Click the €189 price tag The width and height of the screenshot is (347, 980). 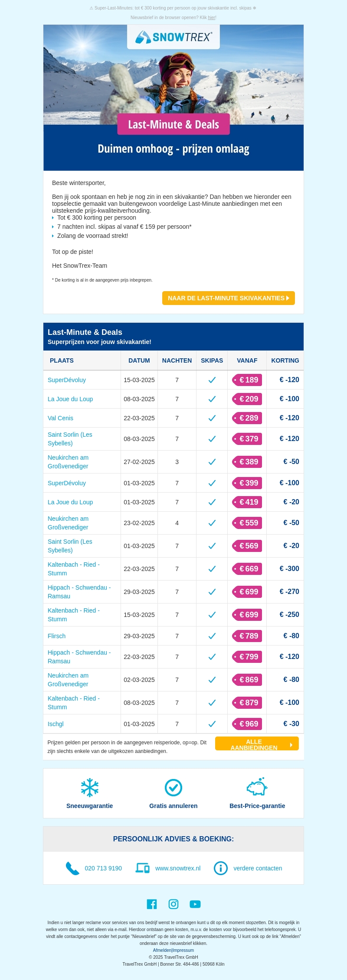[x=247, y=380]
